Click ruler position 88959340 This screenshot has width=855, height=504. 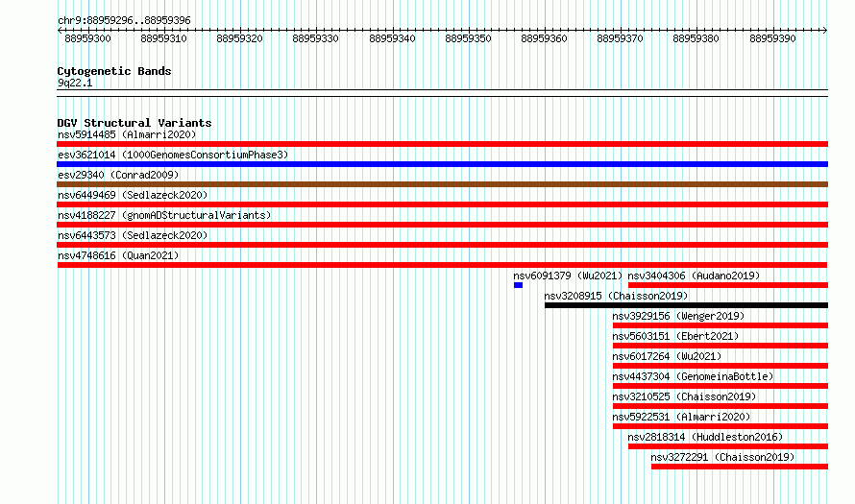[x=392, y=38]
